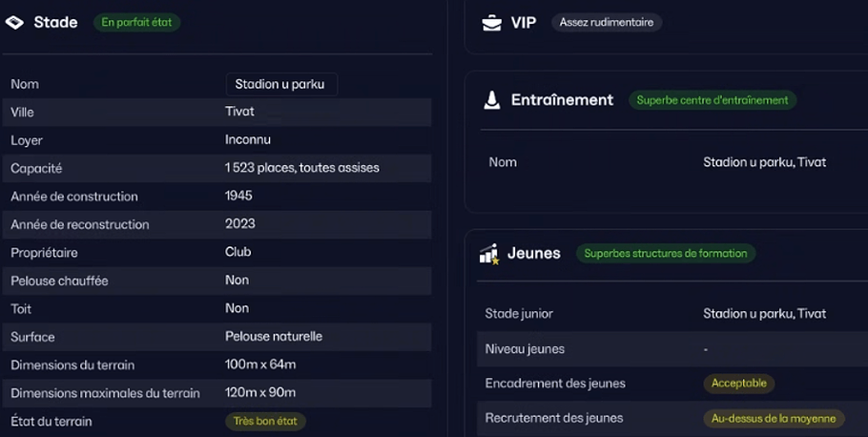The height and width of the screenshot is (437, 868).
Task: Select the Stade section heading
Action: [x=55, y=22]
